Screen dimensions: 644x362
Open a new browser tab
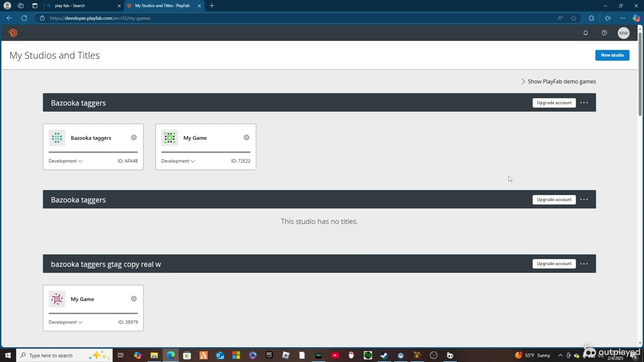[x=212, y=6]
